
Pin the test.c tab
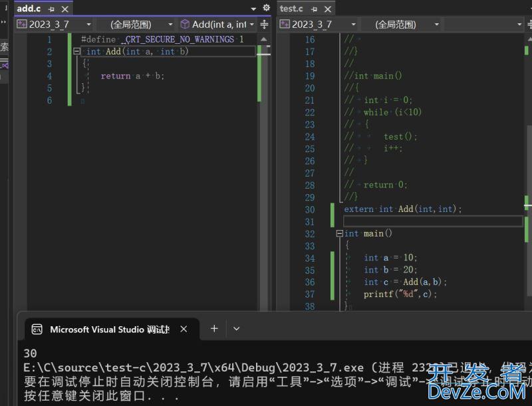click(x=315, y=9)
